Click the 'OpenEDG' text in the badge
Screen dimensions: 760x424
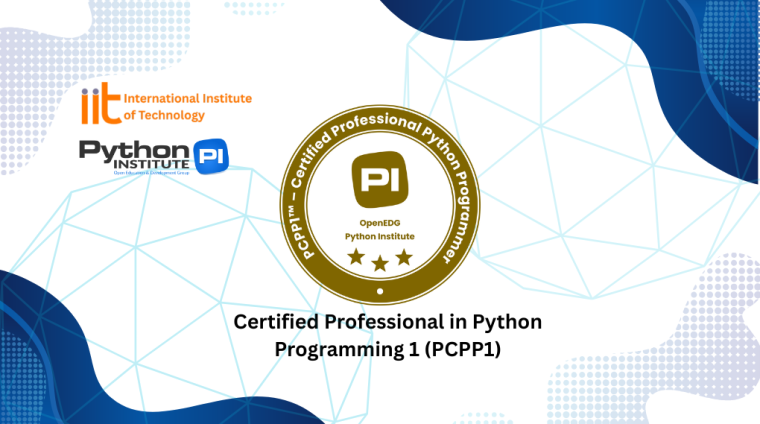[x=380, y=223]
